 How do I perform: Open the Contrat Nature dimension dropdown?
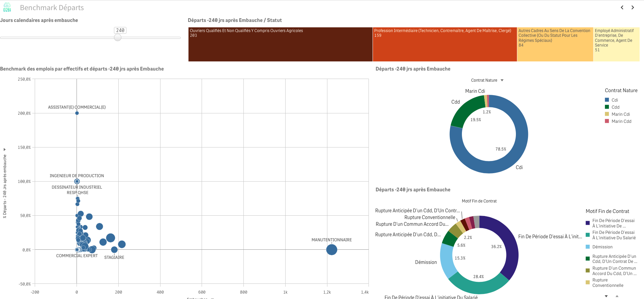coord(502,80)
